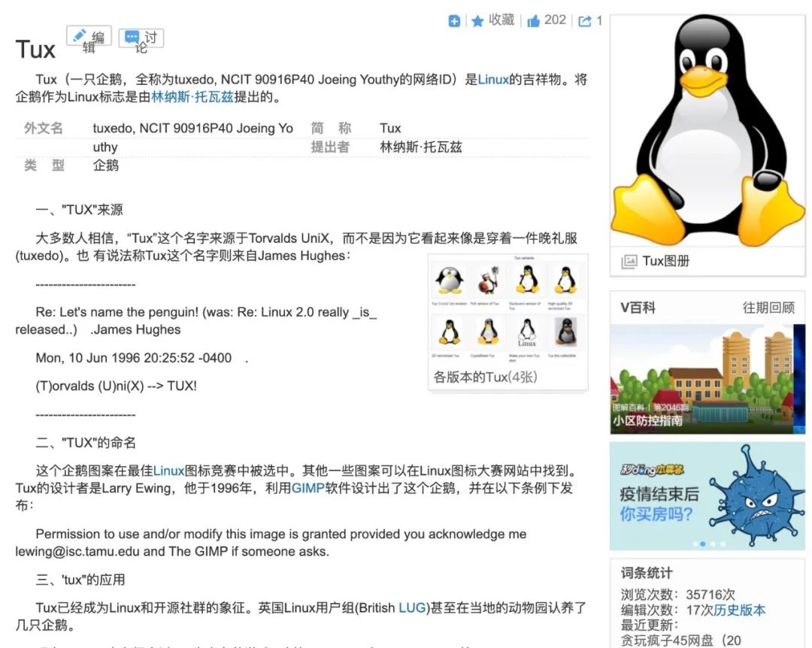Click the 浏览次数: 35716次 entry
The image size is (812, 648).
[x=678, y=594]
